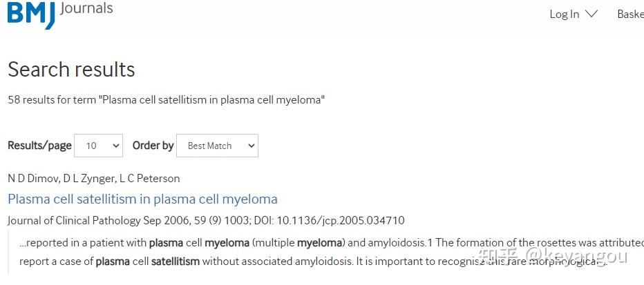Click the Order by label
The image size is (644, 285).
[x=153, y=146]
